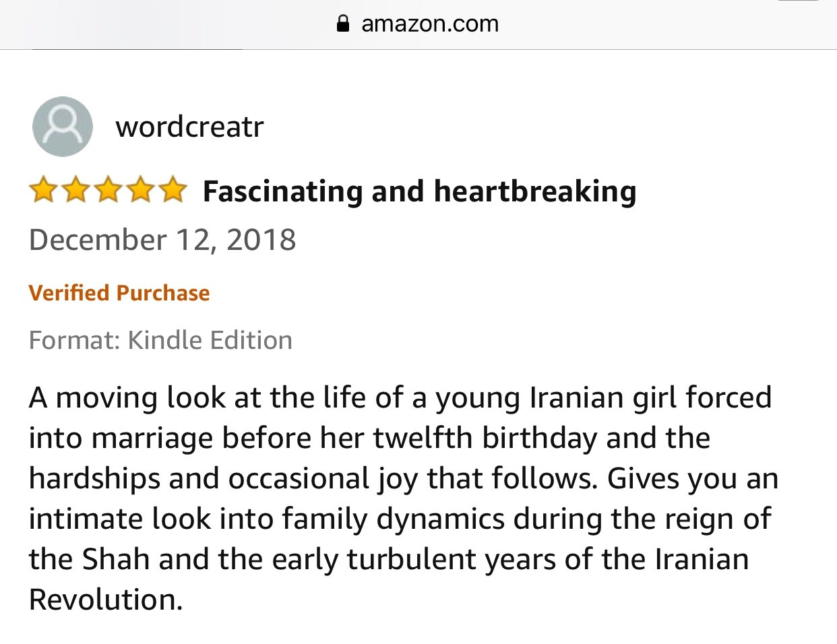
Task: Click the first rating star
Action: pos(43,191)
